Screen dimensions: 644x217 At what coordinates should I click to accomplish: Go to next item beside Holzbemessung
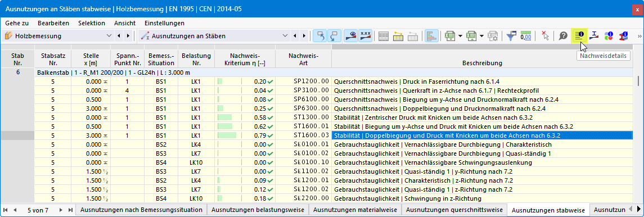(x=128, y=36)
